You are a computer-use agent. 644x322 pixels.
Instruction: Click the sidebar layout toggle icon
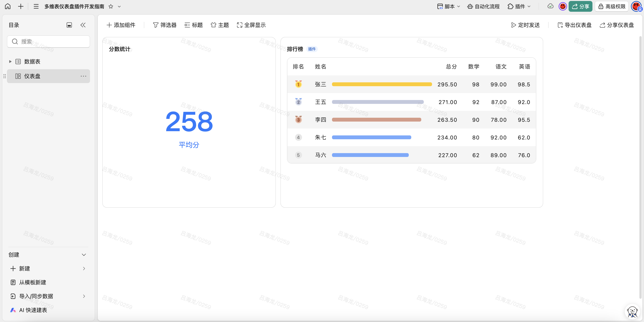[x=69, y=25]
